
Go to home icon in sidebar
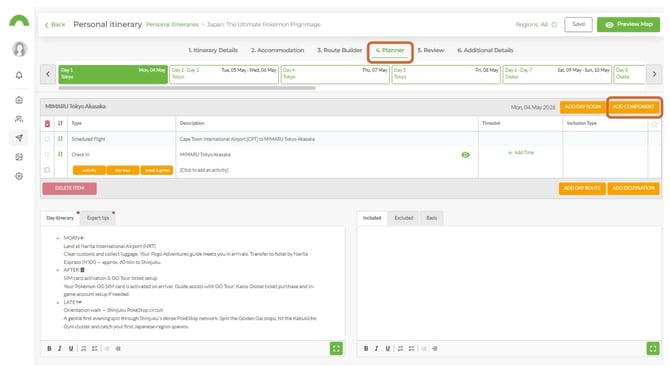[x=19, y=100]
